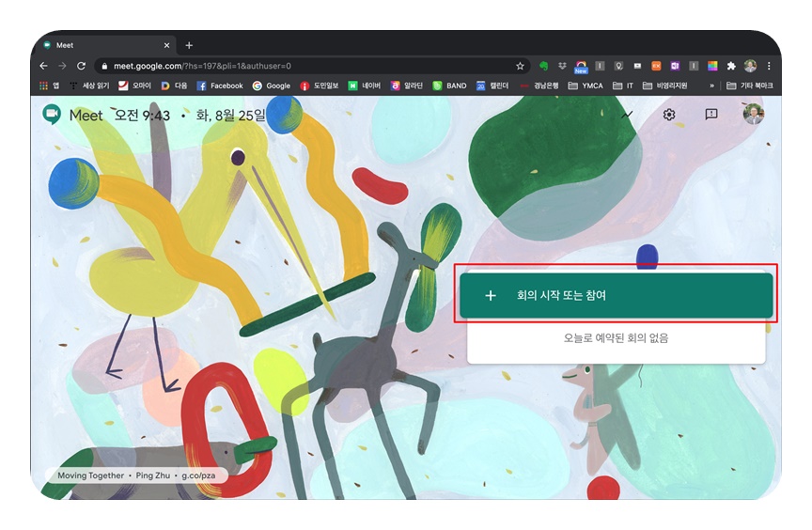Open the Google bookmark
This screenshot has width=812, height=530.
[x=272, y=86]
